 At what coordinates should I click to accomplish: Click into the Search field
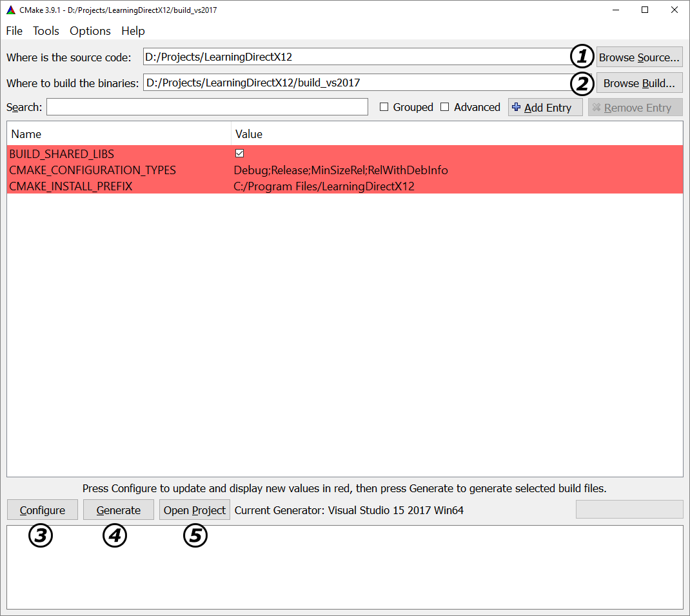pyautogui.click(x=207, y=107)
